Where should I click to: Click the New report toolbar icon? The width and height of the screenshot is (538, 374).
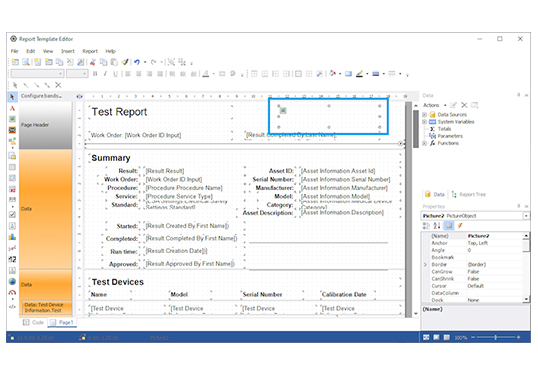[15, 62]
